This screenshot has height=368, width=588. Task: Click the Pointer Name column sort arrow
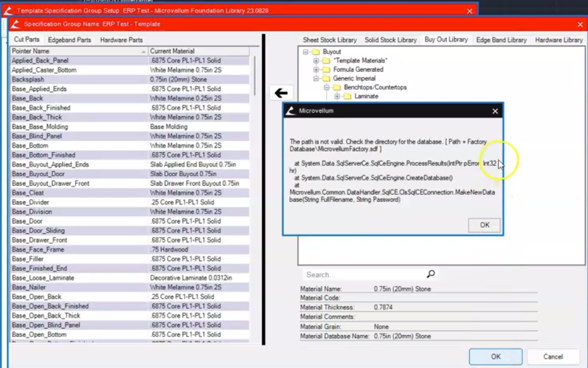click(x=144, y=51)
